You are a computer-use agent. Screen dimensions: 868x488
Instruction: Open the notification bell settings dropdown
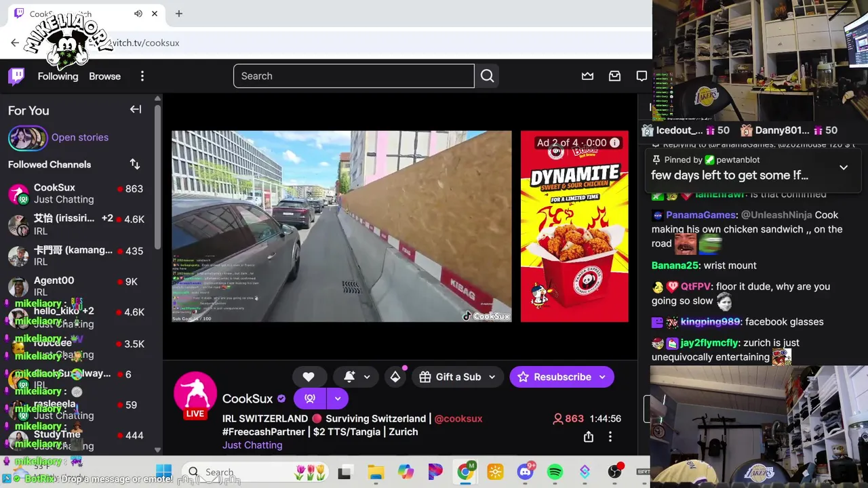(357, 377)
